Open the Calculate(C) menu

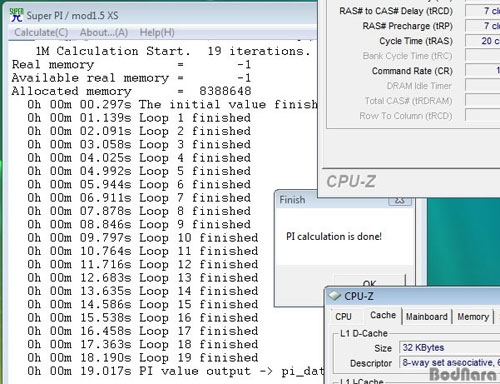tap(41, 33)
